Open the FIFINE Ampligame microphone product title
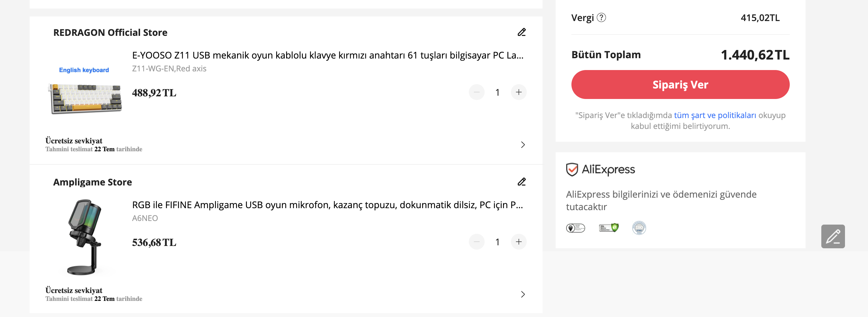The image size is (868, 317). (327, 205)
